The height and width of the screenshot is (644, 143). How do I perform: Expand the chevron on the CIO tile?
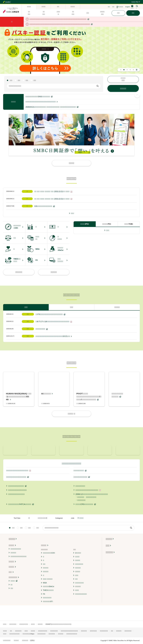[23, 227]
